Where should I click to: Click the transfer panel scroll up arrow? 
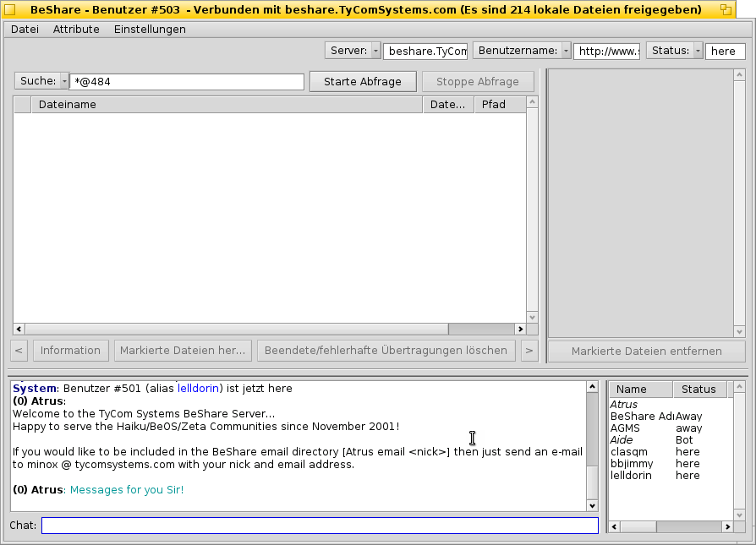[x=739, y=74]
